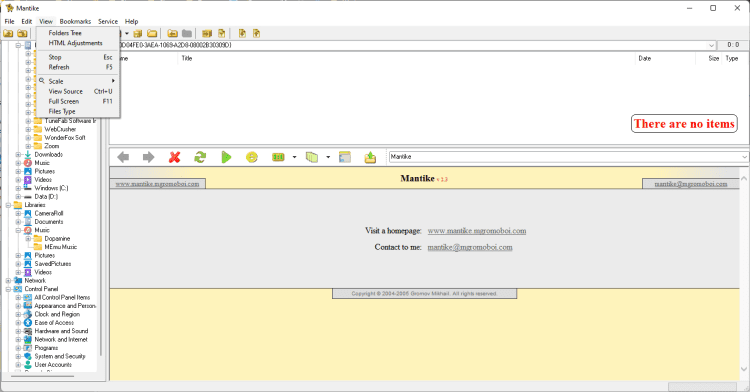750x392 pixels.
Task: Click the Network icon in folder tree
Action: pyautogui.click(x=18, y=281)
